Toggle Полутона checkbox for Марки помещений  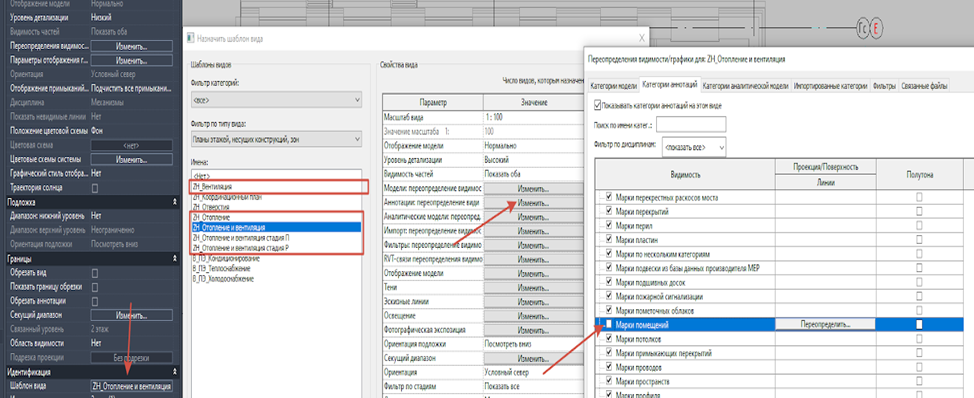point(919,324)
